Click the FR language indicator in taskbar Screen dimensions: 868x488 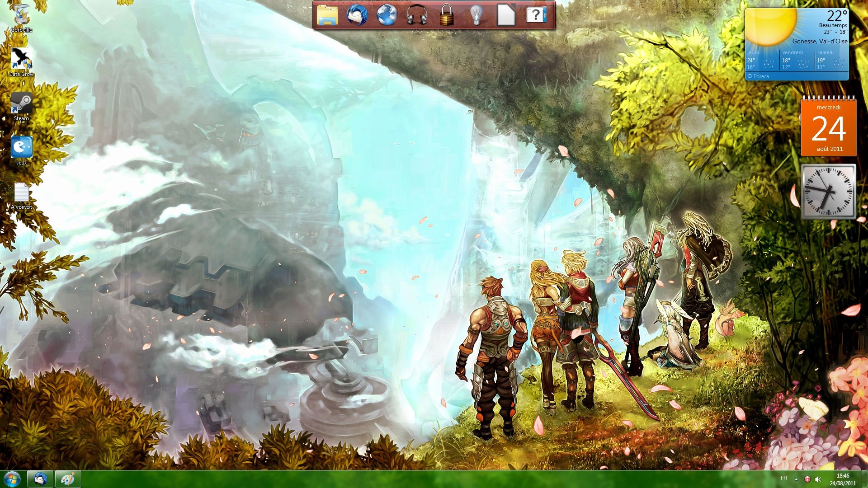[x=784, y=478]
